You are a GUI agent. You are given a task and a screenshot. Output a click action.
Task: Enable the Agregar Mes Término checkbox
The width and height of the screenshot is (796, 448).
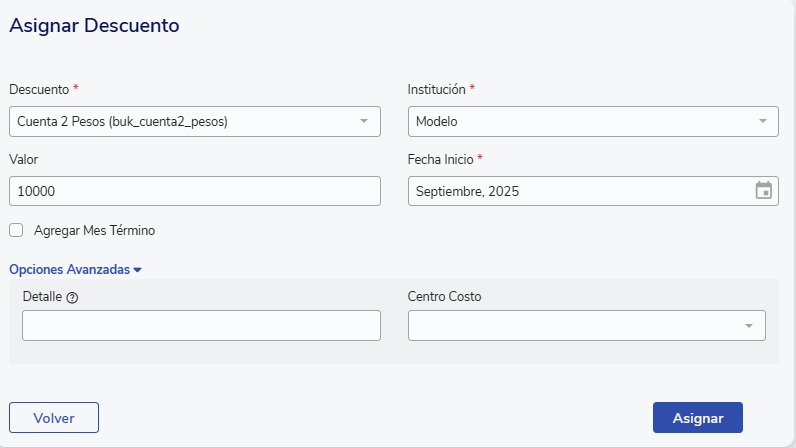tap(16, 230)
